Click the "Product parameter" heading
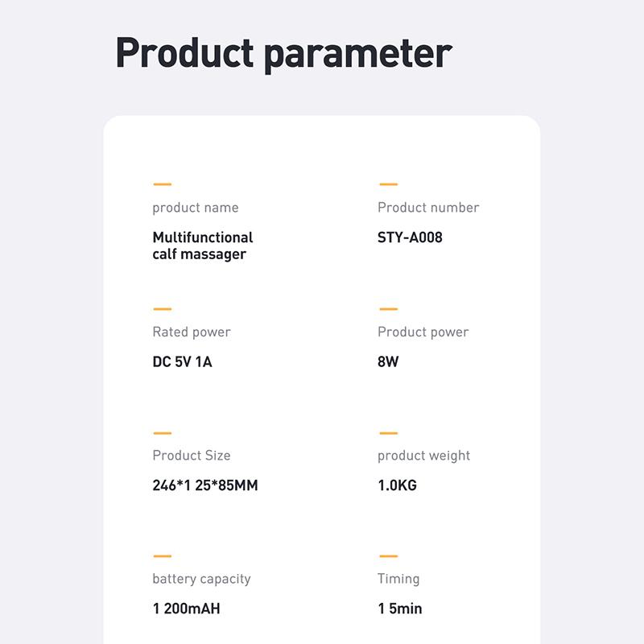644x644 pixels. [283, 53]
